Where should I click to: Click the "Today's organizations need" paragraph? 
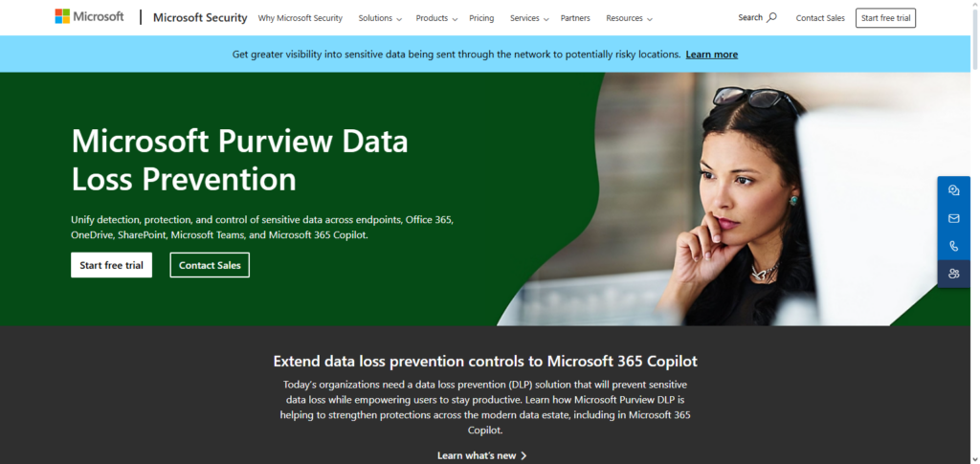click(x=485, y=408)
